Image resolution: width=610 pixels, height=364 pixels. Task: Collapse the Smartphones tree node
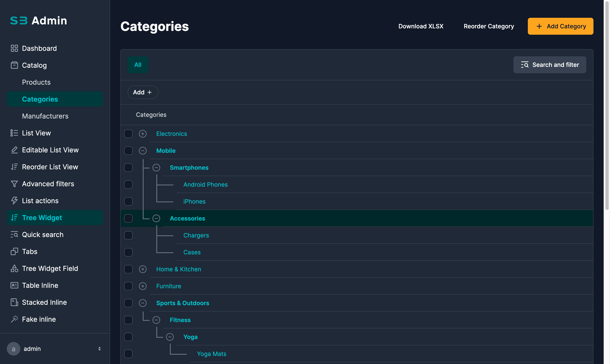pos(156,168)
